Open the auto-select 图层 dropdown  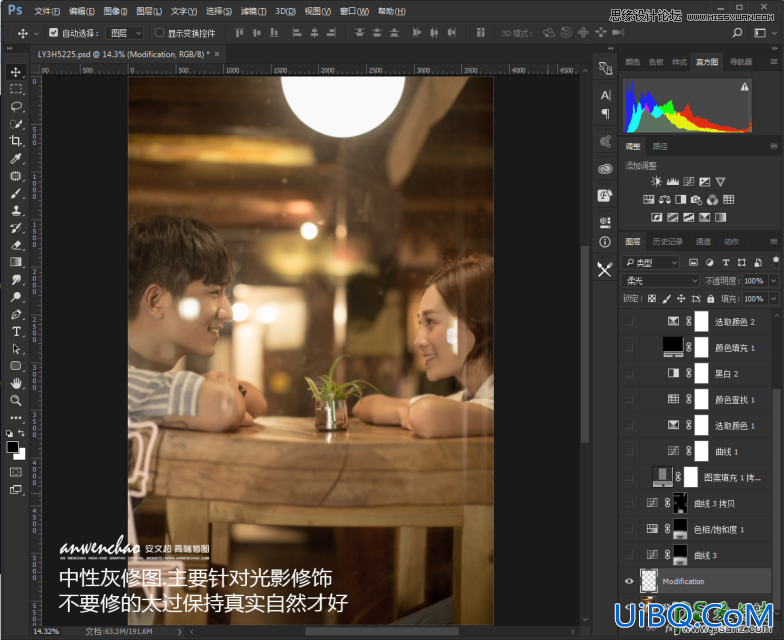(125, 33)
